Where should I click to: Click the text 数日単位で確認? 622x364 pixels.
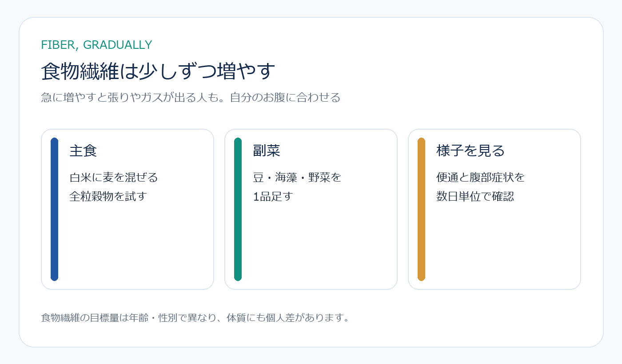475,196
